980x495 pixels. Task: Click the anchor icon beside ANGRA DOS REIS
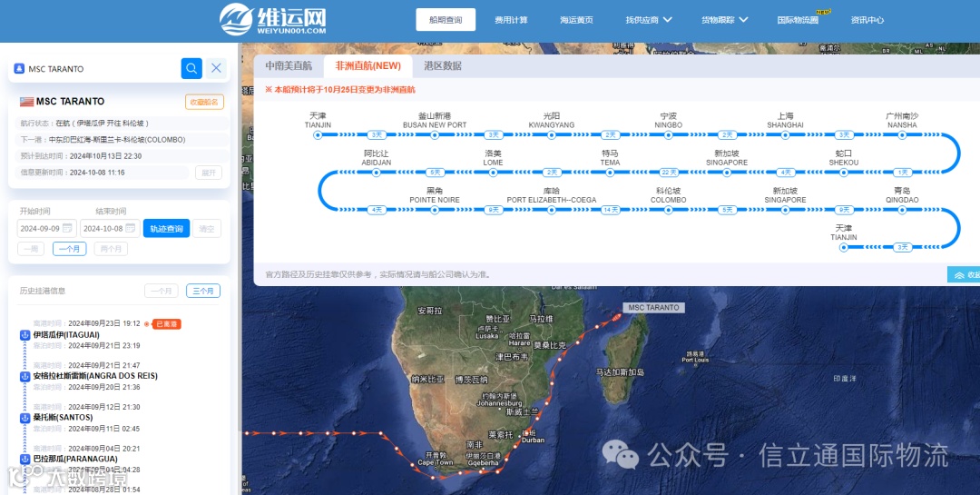pos(25,376)
